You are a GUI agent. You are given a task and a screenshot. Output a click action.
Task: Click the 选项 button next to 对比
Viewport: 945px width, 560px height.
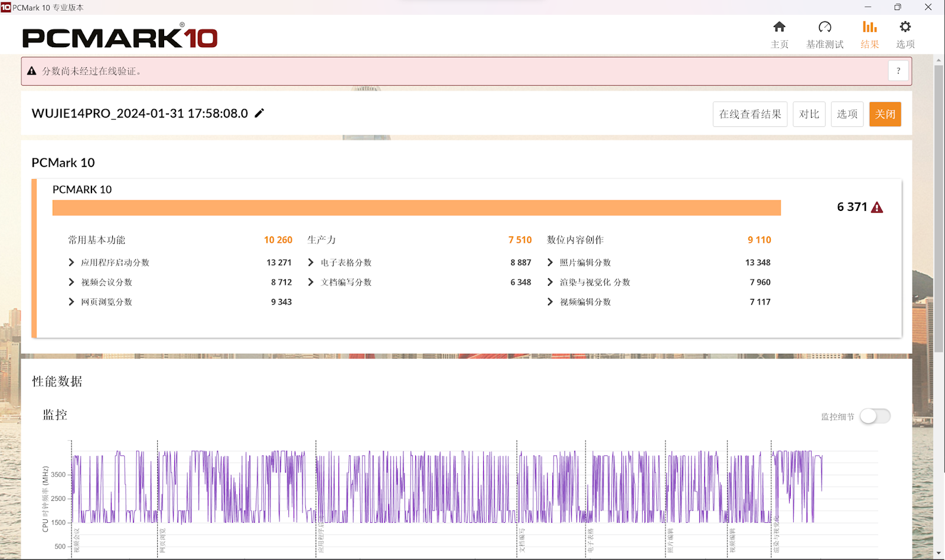[x=847, y=114]
